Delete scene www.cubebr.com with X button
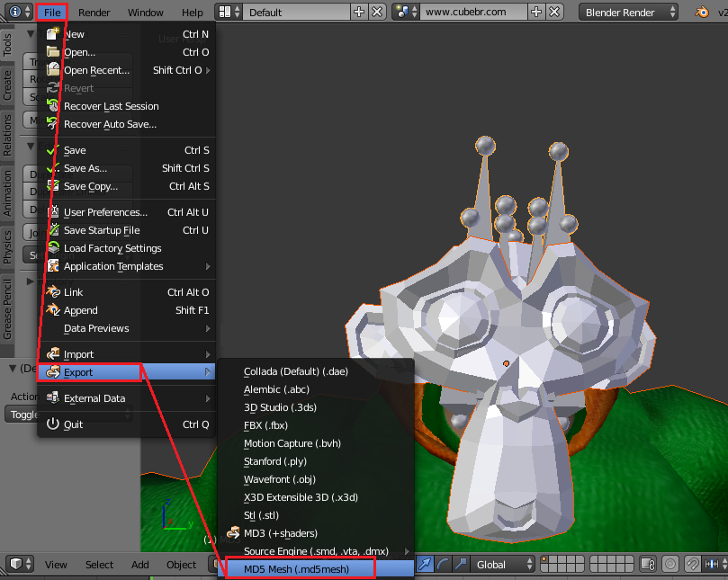The image size is (728, 580). click(x=554, y=12)
